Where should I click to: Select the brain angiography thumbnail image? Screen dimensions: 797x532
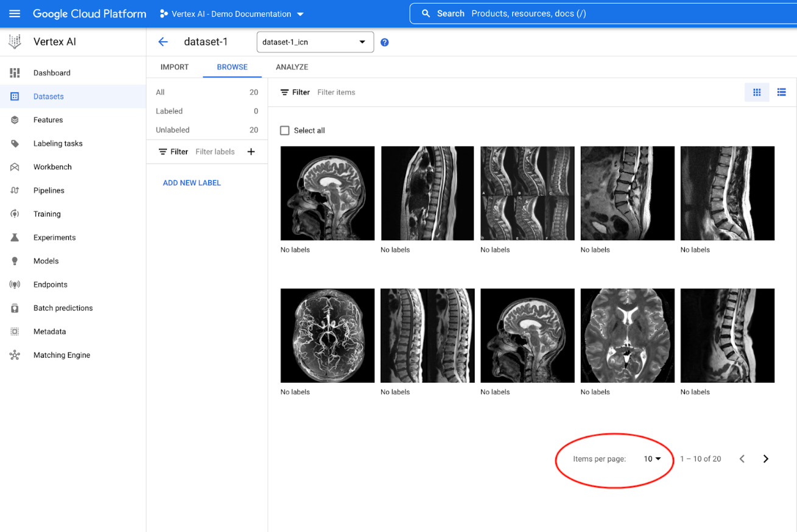(328, 335)
